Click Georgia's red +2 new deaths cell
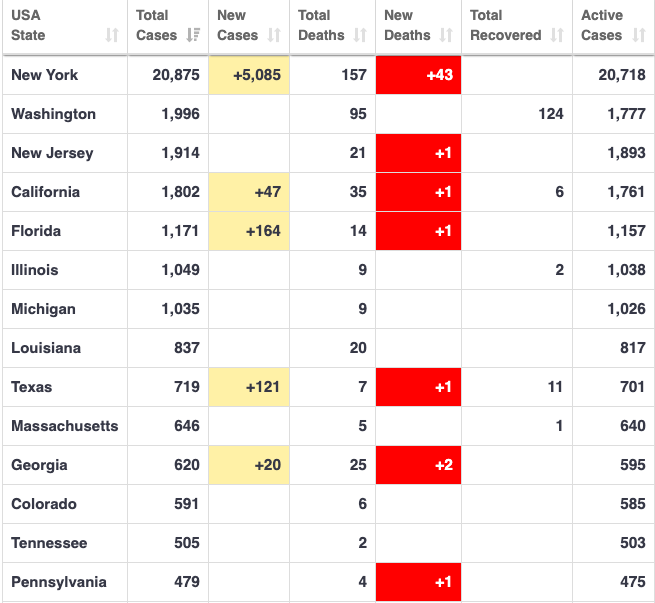The image size is (655, 603). click(x=418, y=465)
